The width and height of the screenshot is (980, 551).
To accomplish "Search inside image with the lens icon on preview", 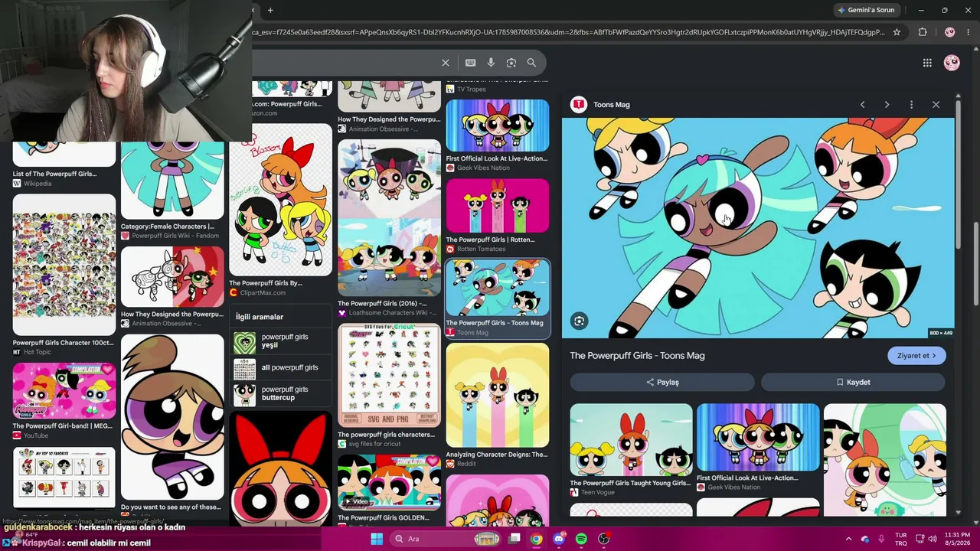I will point(579,321).
